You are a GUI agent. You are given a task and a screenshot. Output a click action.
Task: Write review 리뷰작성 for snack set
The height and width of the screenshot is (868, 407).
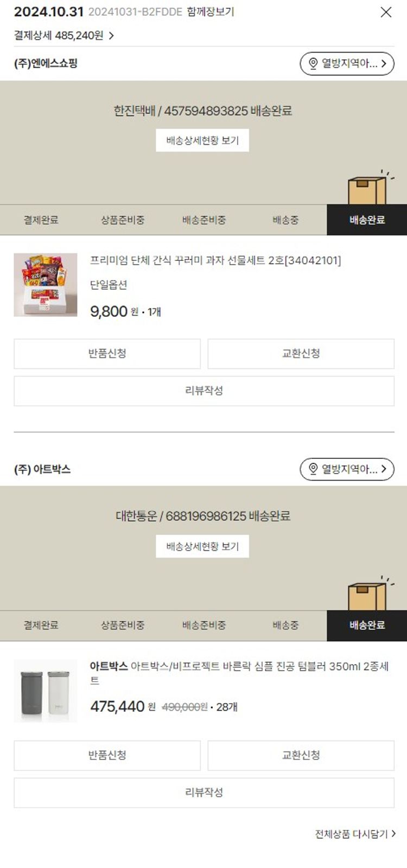204,391
